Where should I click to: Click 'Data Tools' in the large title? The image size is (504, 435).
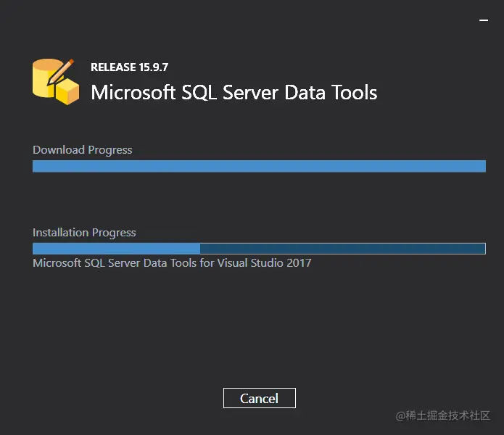[331, 93]
